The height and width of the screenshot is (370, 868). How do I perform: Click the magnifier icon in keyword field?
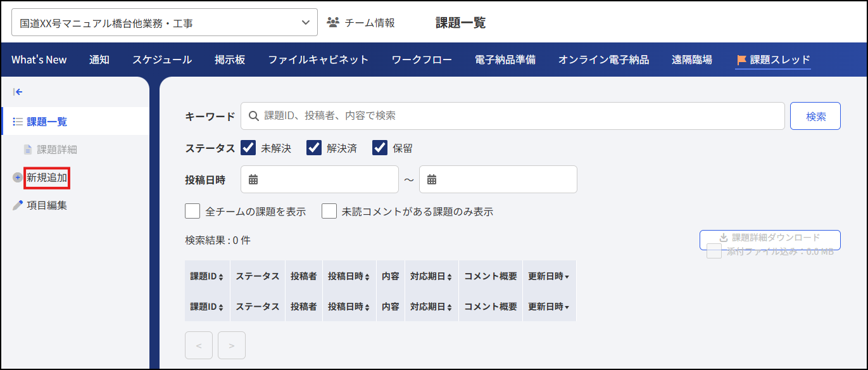[253, 116]
